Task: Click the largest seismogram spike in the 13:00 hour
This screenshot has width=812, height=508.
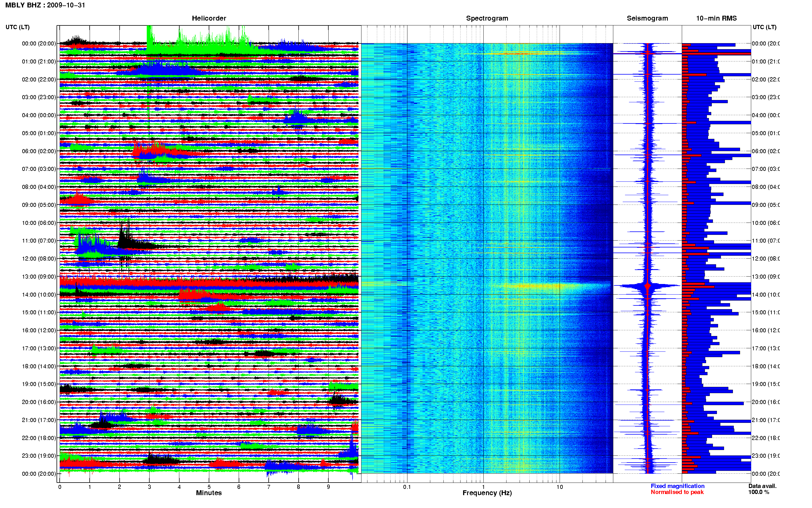Action: coord(648,286)
